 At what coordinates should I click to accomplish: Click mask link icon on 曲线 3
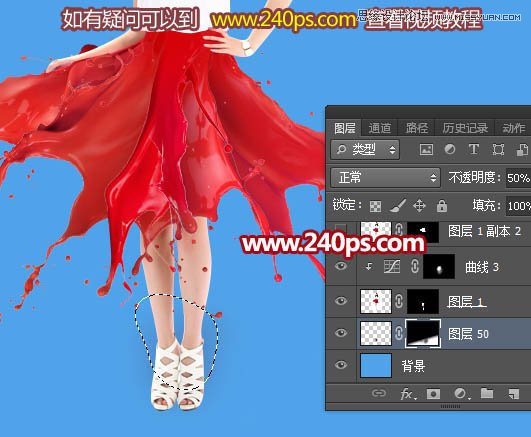tap(415, 267)
